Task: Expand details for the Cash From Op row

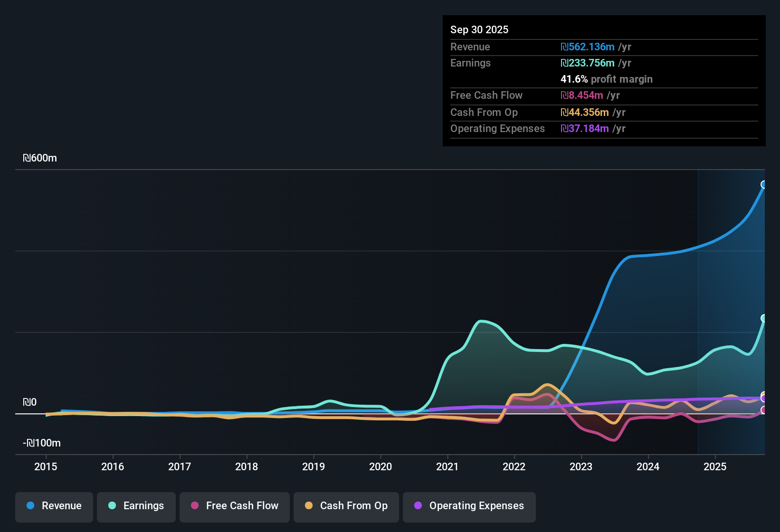Action: click(x=484, y=112)
